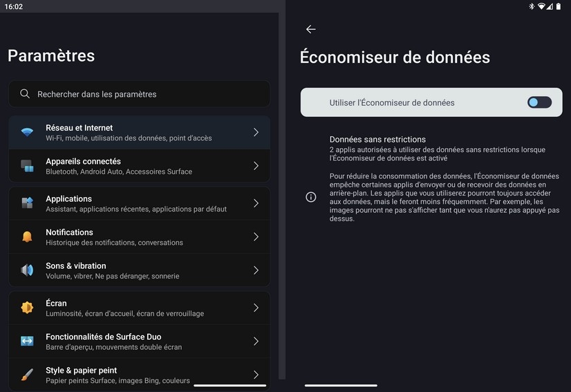Click the Notifications bell icon
The width and height of the screenshot is (571, 392).
coord(27,237)
